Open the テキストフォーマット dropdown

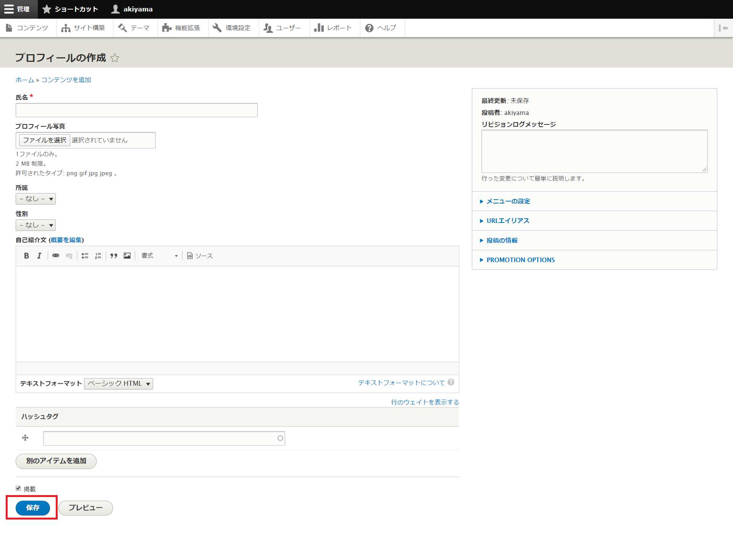pyautogui.click(x=118, y=384)
